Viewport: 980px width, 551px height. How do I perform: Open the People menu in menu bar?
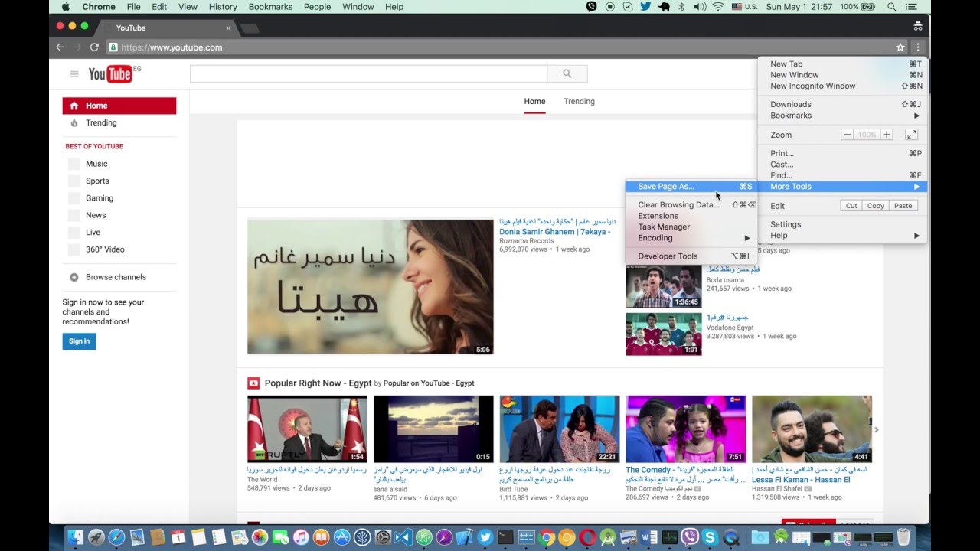coord(317,7)
